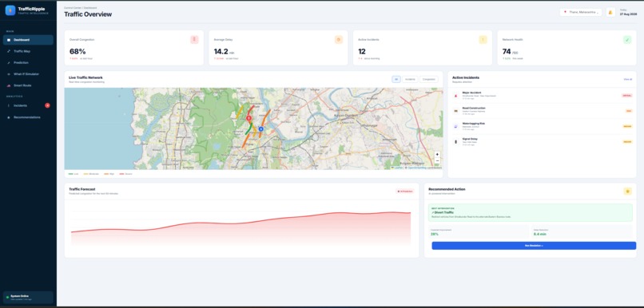
Task: Select the All map filter
Action: (396, 79)
